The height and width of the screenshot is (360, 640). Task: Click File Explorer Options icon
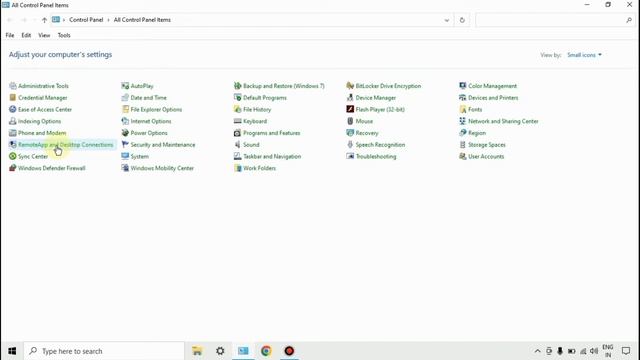click(125, 109)
